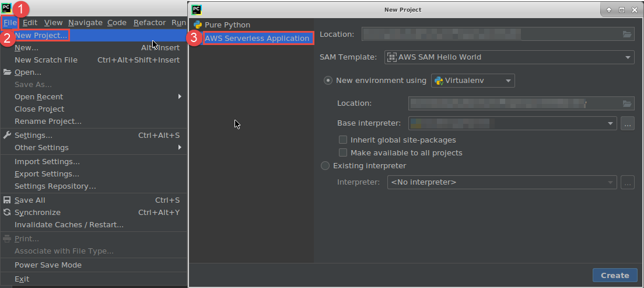Click the wrench icon next to Settings
This screenshot has width=644, height=288.
tap(8, 136)
